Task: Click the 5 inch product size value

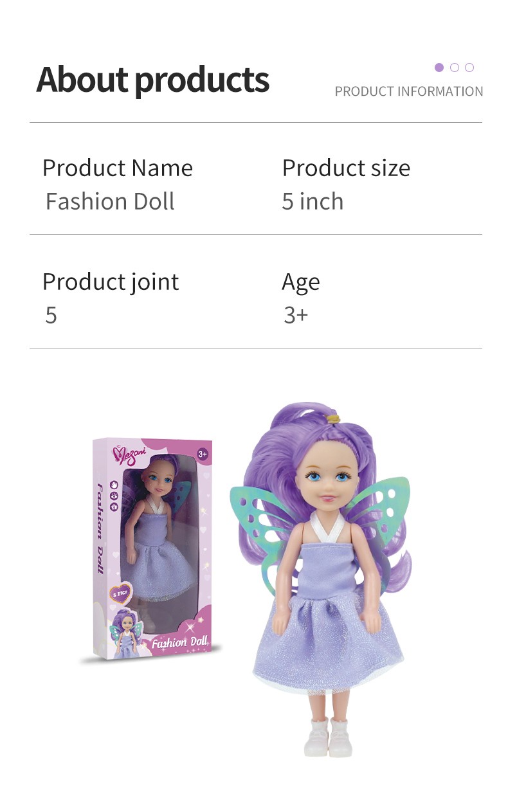Action: point(313,201)
